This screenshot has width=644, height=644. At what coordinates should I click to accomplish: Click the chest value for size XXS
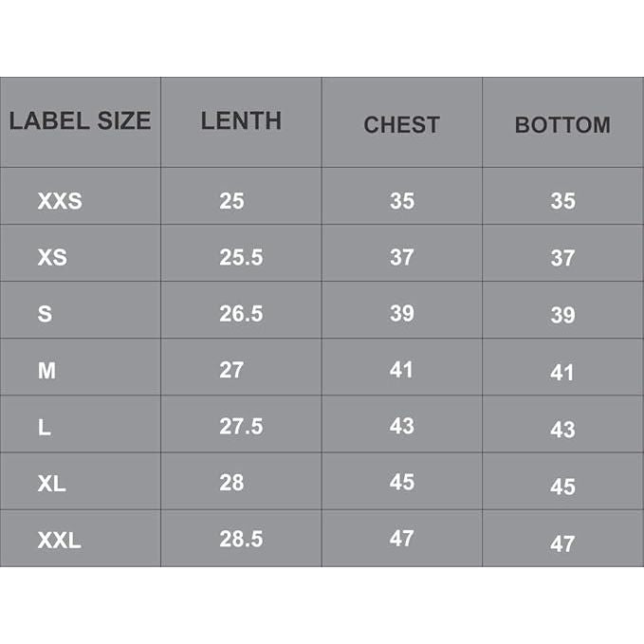pos(402,201)
